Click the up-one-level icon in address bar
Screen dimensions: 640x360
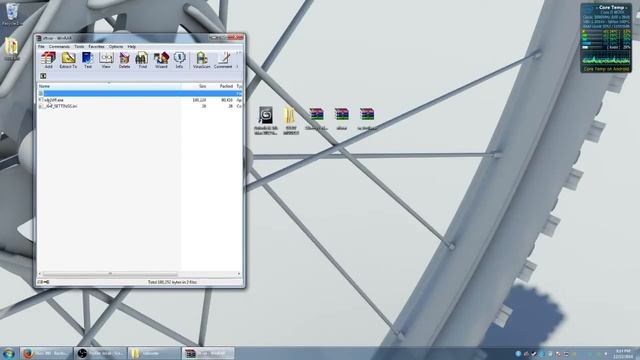tap(43, 76)
